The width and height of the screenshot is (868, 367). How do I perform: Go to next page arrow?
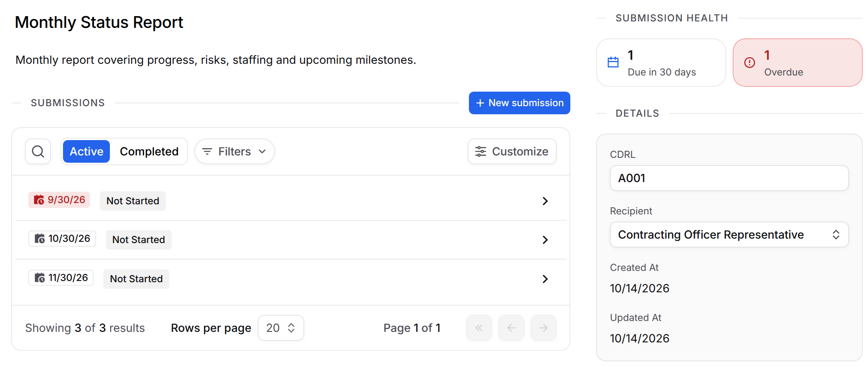pos(544,328)
